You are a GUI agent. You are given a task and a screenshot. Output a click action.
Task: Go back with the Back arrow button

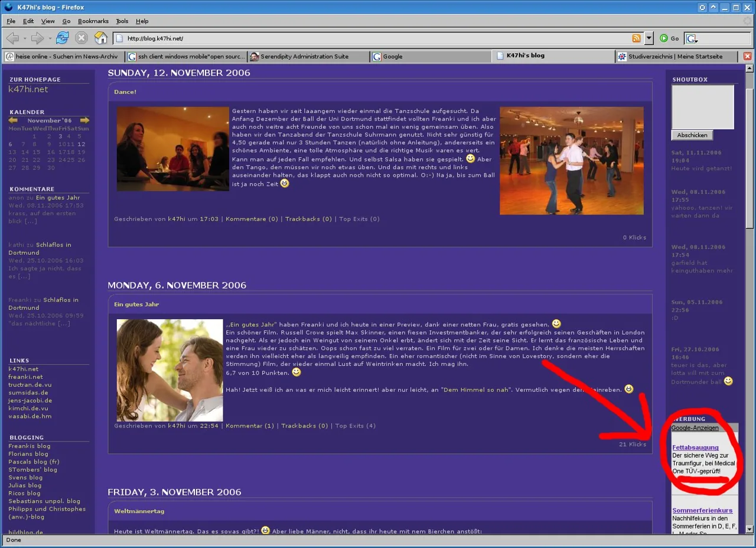click(x=12, y=38)
